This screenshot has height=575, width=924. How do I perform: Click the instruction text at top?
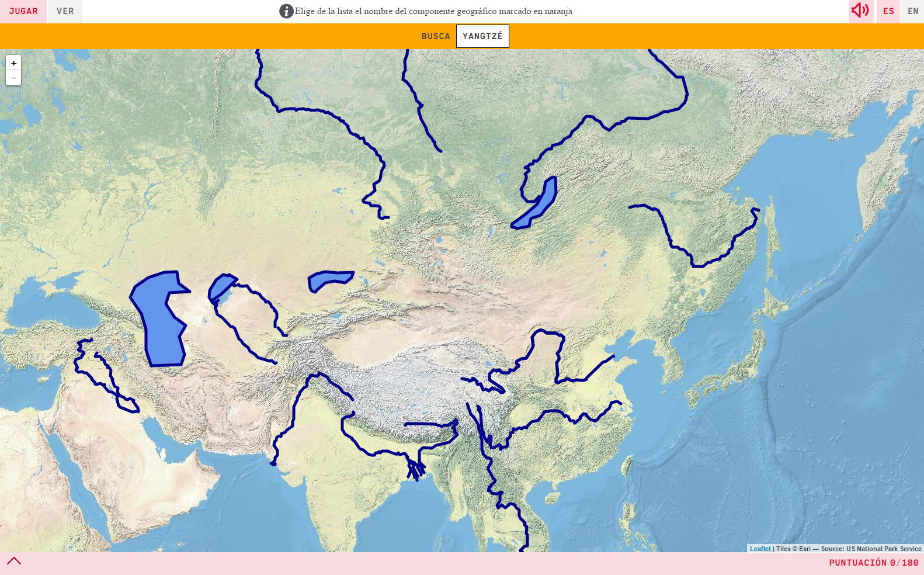point(433,11)
